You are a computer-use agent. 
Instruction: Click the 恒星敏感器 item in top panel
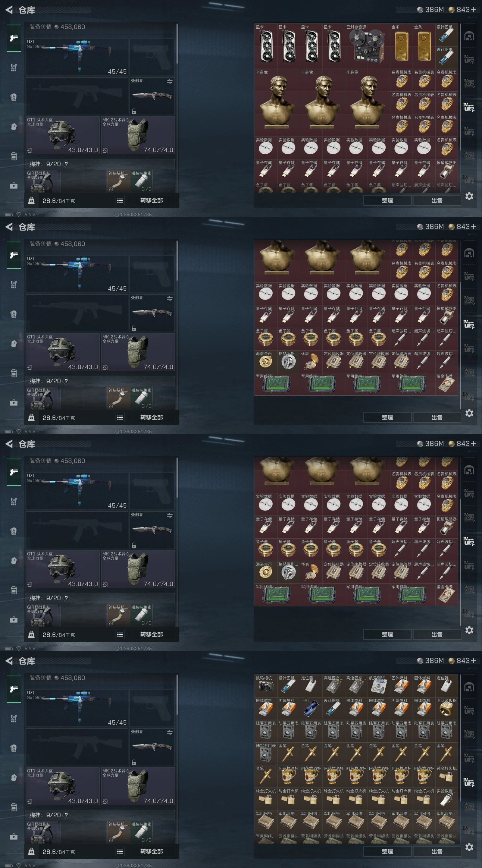click(447, 170)
